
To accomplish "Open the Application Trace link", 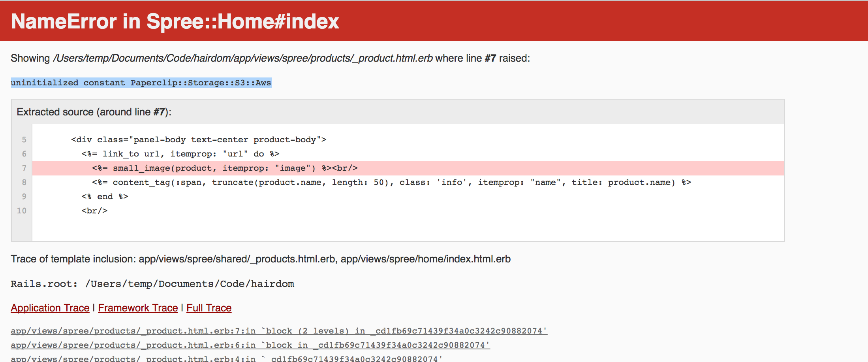I will [x=50, y=308].
